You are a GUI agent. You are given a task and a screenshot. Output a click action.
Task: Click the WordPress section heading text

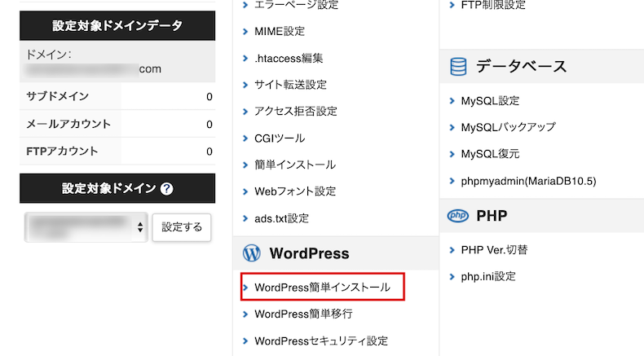pos(309,253)
